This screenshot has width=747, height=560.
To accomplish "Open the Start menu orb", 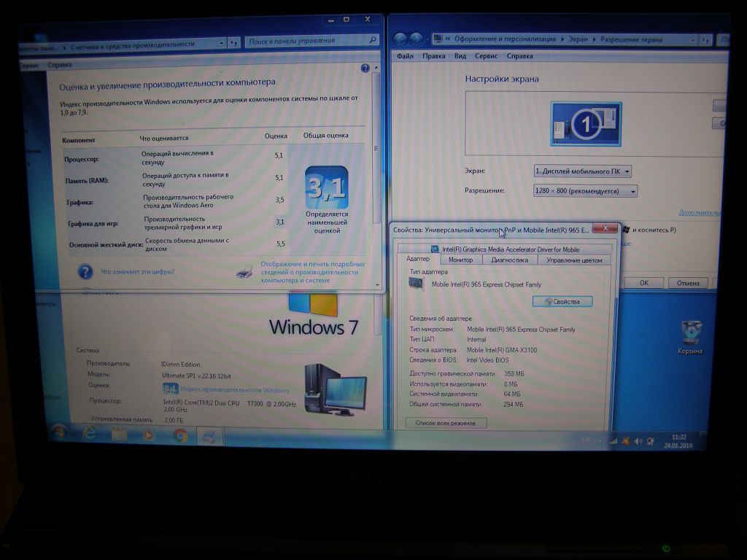I will (x=60, y=433).
